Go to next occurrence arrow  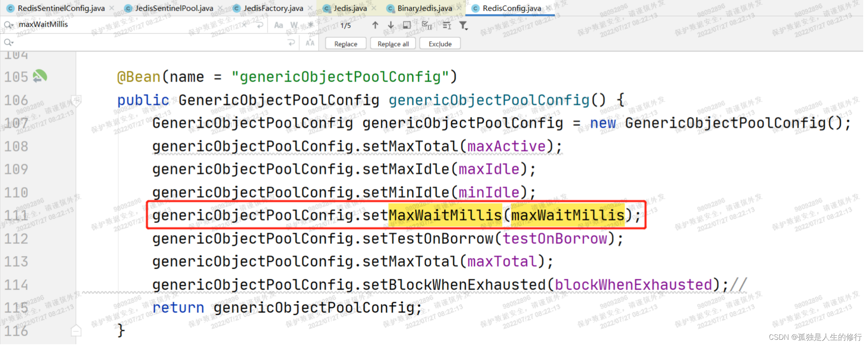tap(391, 25)
